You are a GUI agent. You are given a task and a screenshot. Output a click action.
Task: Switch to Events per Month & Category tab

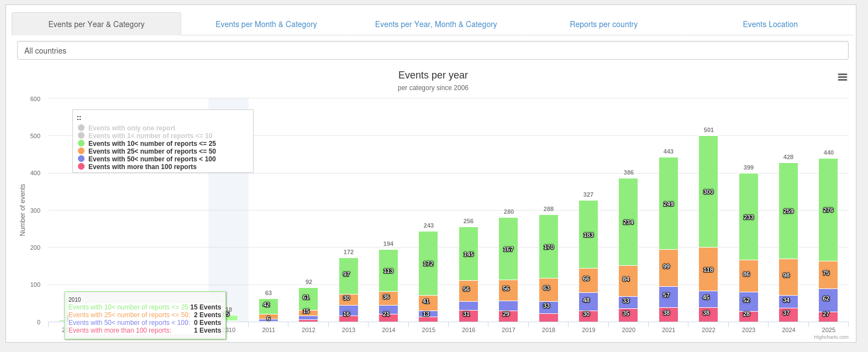click(x=266, y=24)
